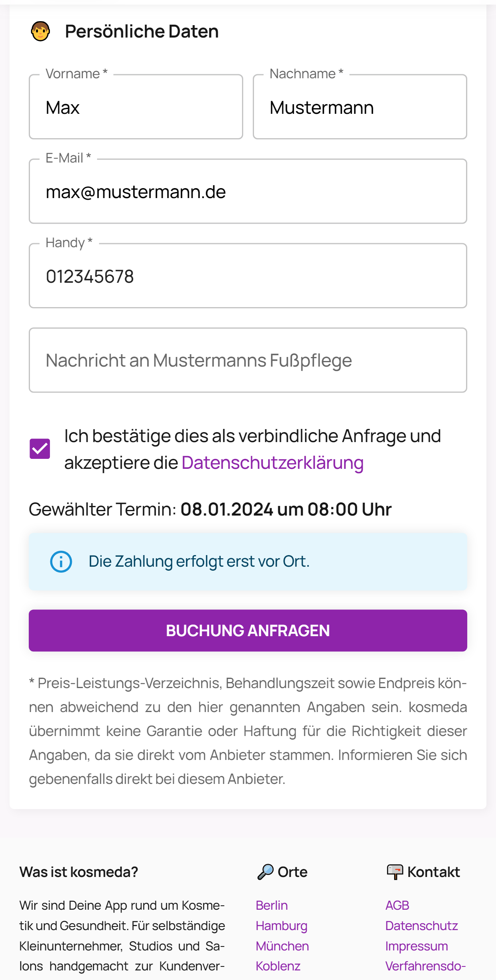Click into the E-Mail field
The width and height of the screenshot is (496, 980).
click(x=248, y=192)
